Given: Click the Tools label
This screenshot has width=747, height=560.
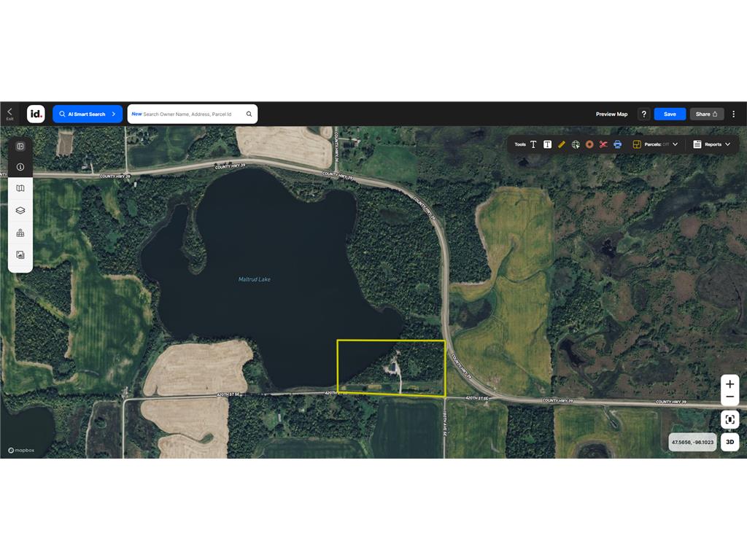Looking at the screenshot, I should (x=519, y=144).
